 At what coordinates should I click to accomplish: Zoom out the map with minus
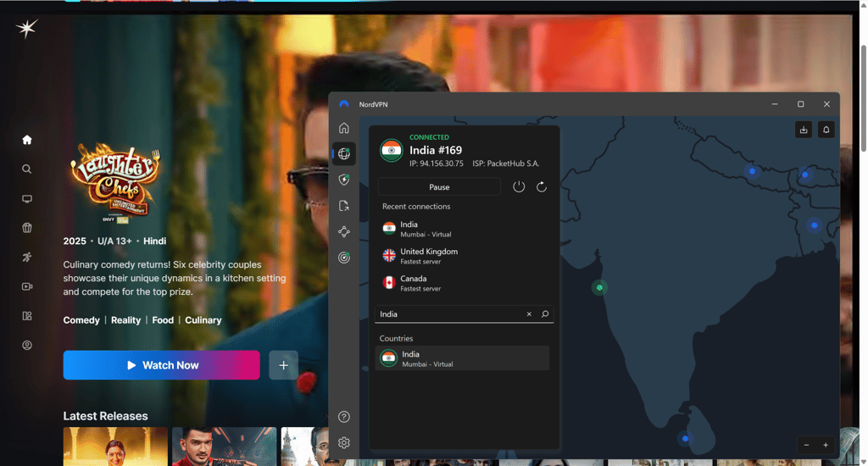coord(807,445)
